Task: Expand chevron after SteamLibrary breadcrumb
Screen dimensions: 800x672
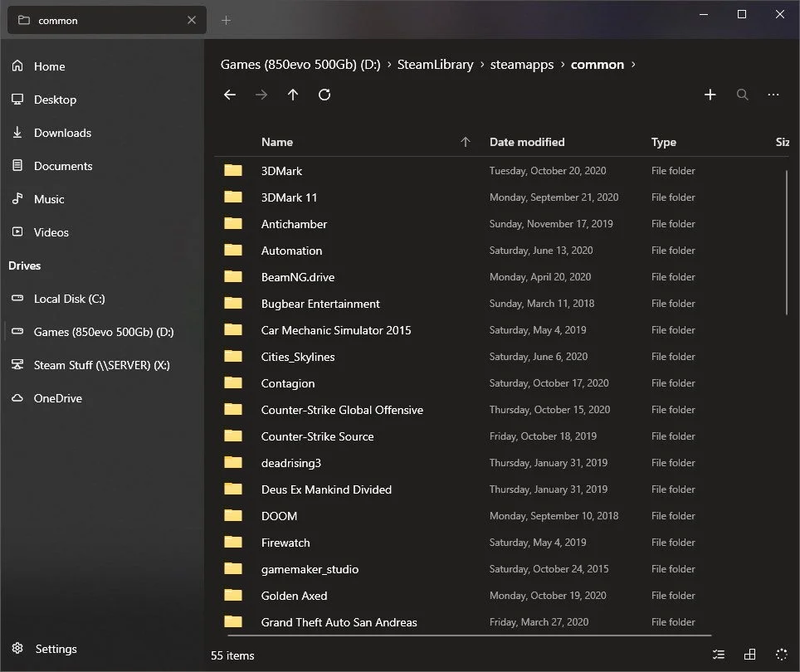Action: [481, 64]
